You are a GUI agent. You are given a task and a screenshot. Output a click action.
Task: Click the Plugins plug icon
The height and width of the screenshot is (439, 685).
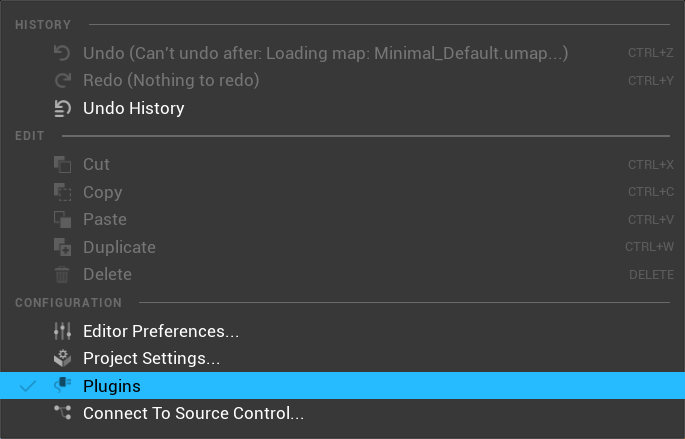(x=62, y=386)
